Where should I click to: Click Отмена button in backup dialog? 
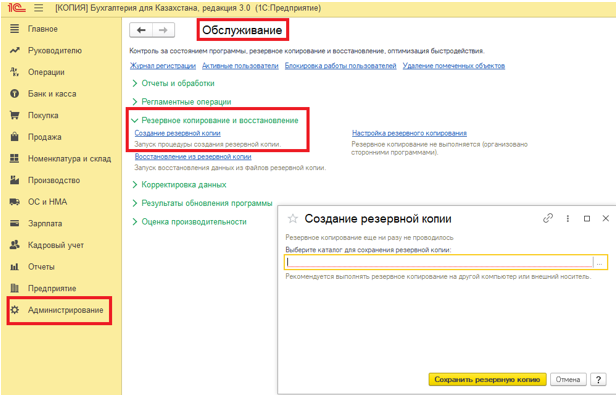click(x=568, y=380)
